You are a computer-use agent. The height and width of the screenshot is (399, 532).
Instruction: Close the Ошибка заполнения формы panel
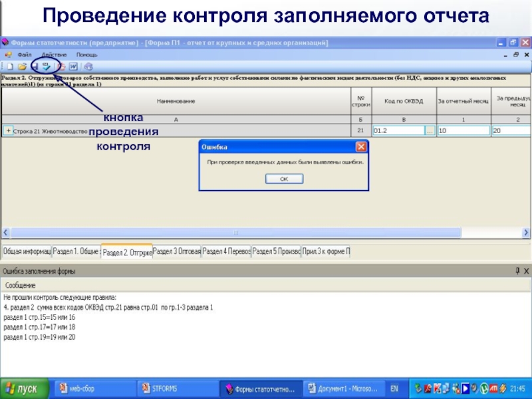point(526,271)
